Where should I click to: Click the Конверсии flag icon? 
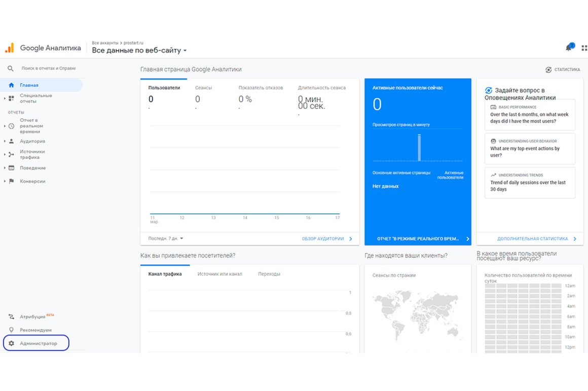(11, 181)
